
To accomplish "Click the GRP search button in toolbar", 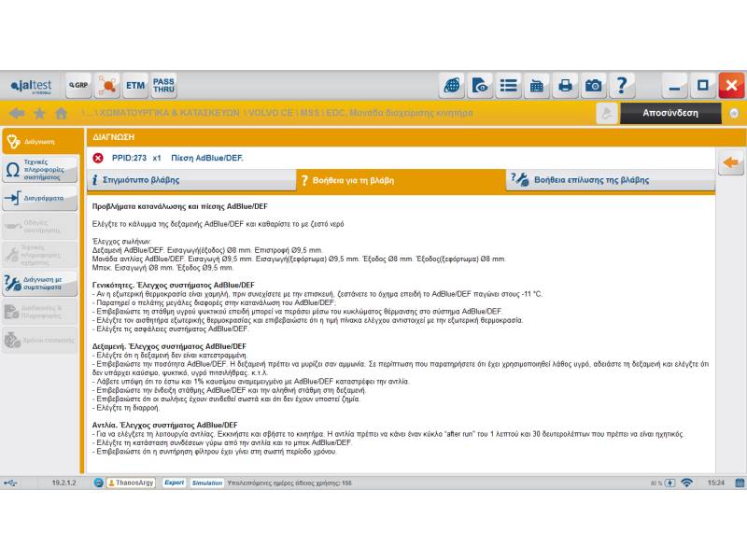I will click(78, 86).
